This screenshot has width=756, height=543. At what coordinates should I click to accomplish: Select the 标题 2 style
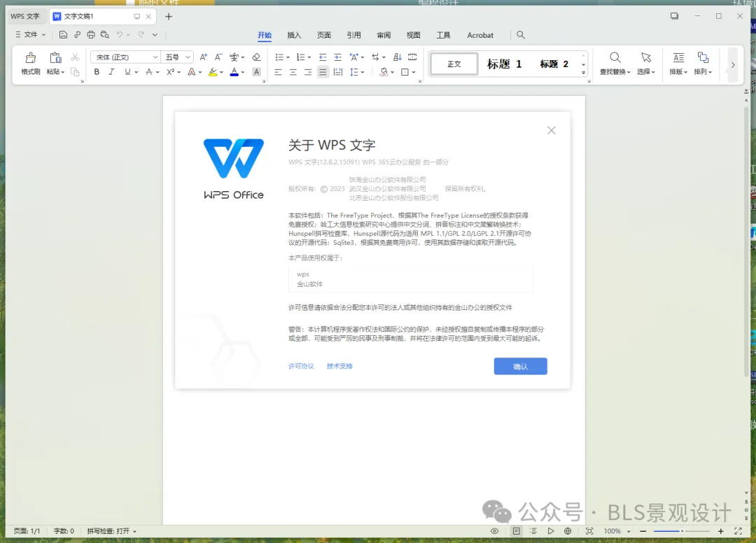(x=554, y=64)
